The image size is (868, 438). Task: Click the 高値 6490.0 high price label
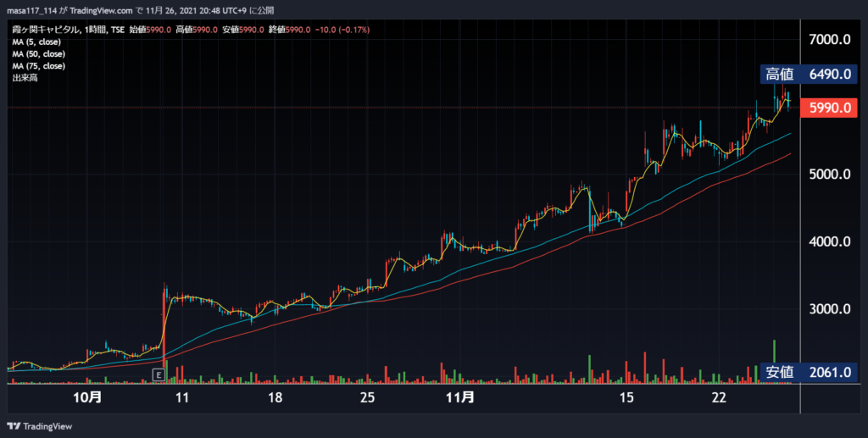809,74
